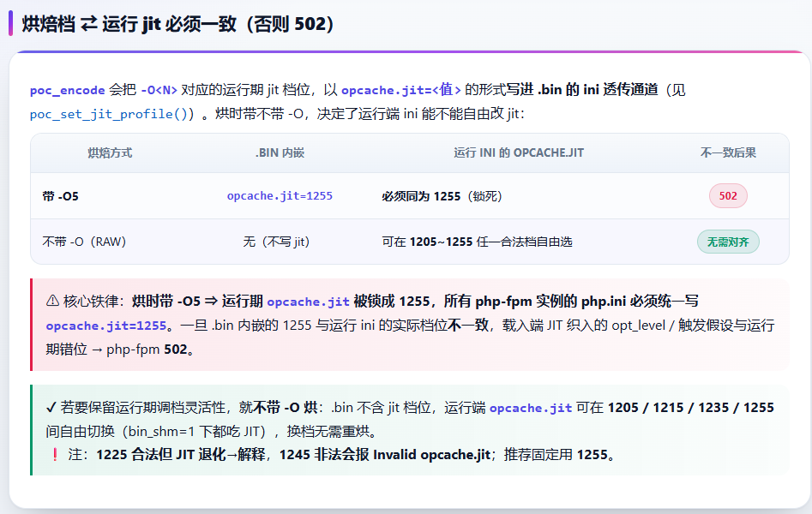The width and height of the screenshot is (812, 514).
Task: Click the warning triangle icon before '核心铁律'
Action: point(52,301)
